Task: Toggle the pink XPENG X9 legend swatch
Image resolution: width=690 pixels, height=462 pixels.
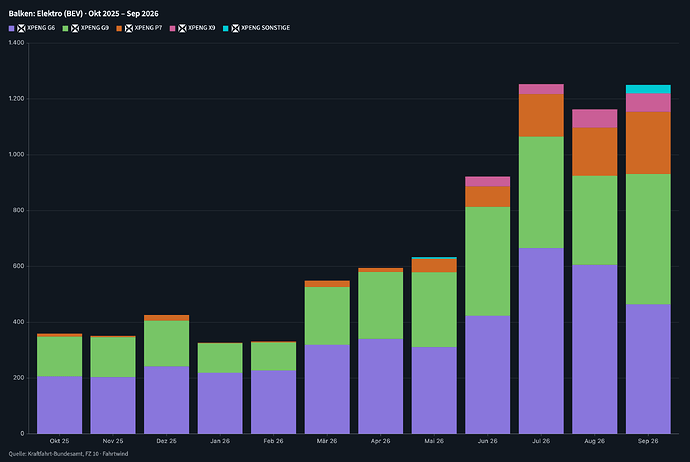Action: (x=172, y=28)
